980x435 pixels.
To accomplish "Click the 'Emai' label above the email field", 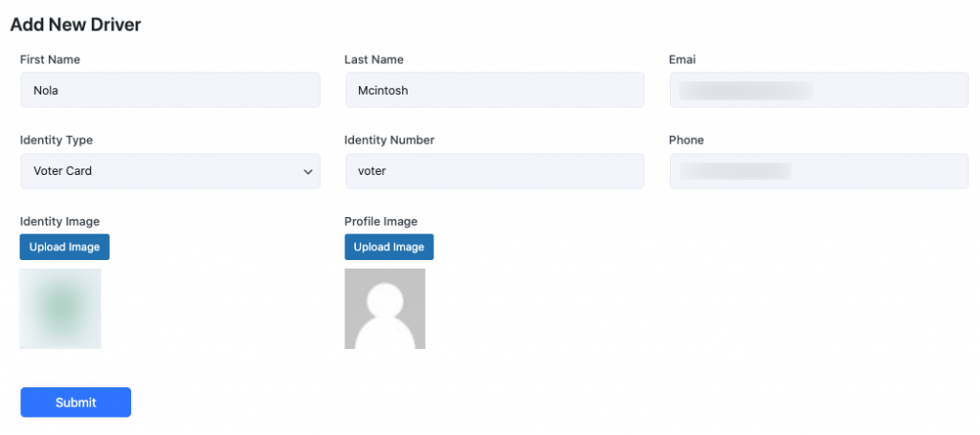I will 681,59.
